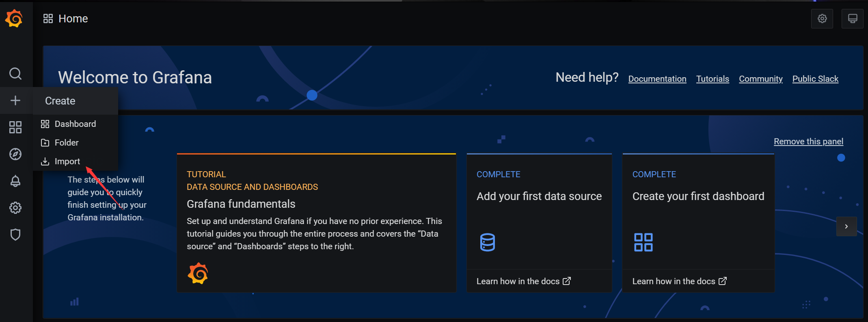Open the Home dashboard picker title
This screenshot has height=322, width=868.
(73, 19)
